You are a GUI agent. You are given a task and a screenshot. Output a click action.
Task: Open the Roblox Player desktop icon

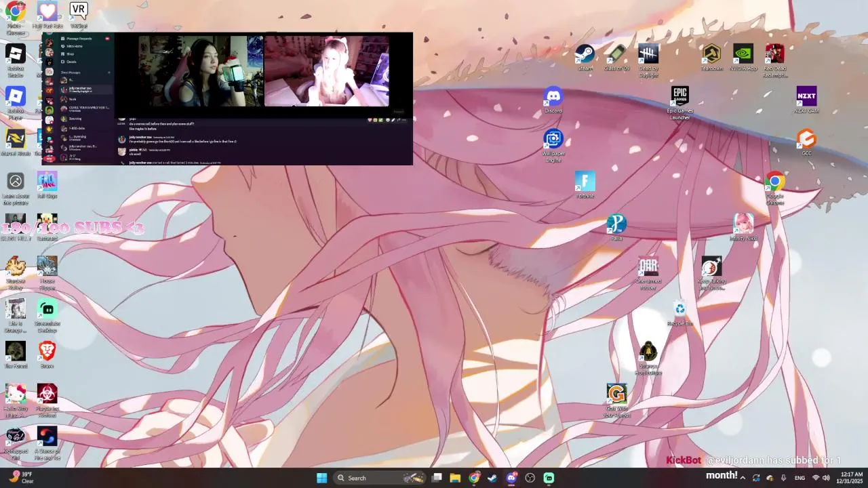[x=15, y=104]
